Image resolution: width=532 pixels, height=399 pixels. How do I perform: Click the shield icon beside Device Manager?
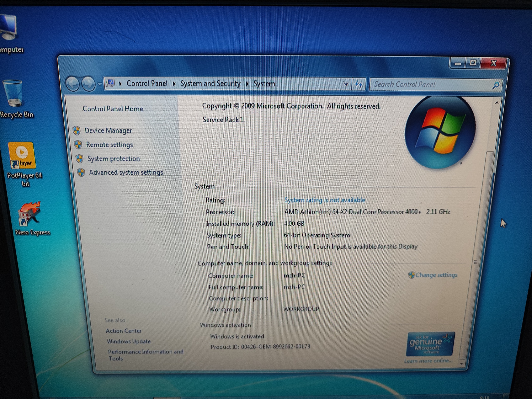pyautogui.click(x=76, y=130)
